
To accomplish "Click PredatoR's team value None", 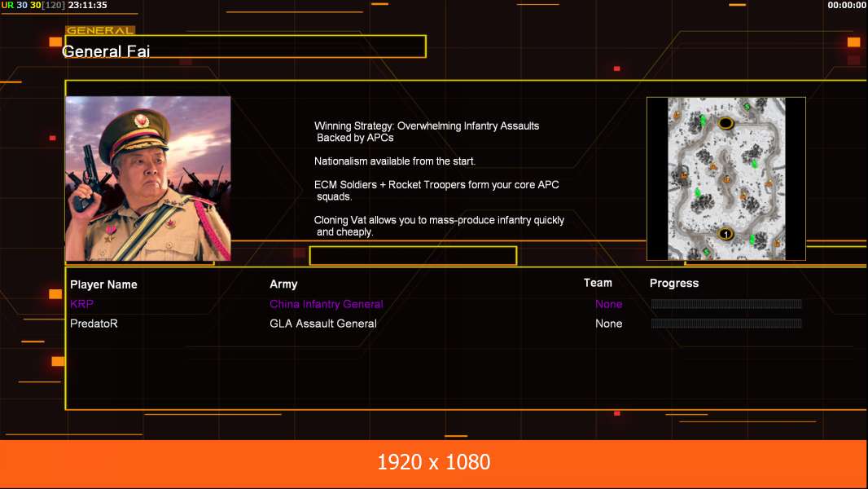I will (608, 324).
